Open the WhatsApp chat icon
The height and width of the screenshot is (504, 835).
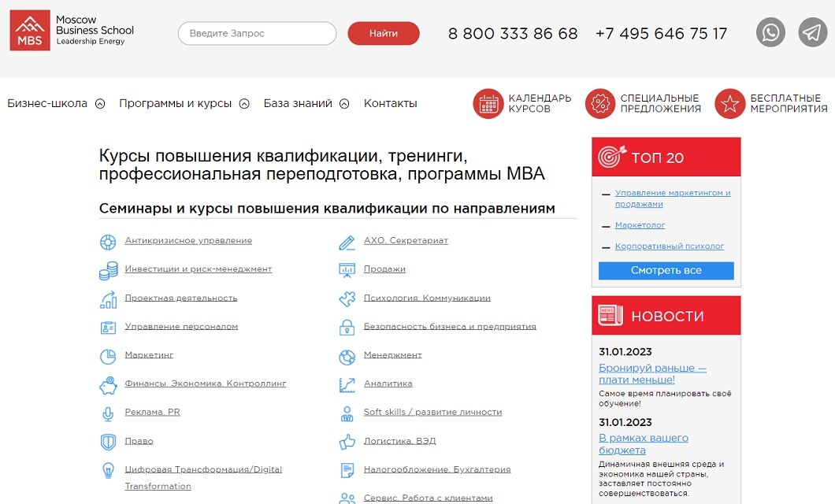770,32
